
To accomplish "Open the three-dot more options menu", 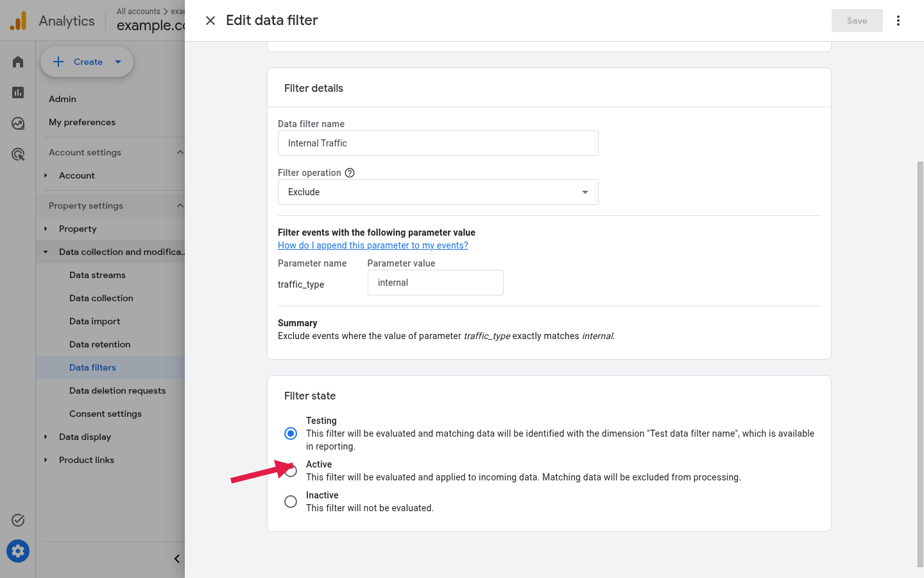I will click(898, 21).
